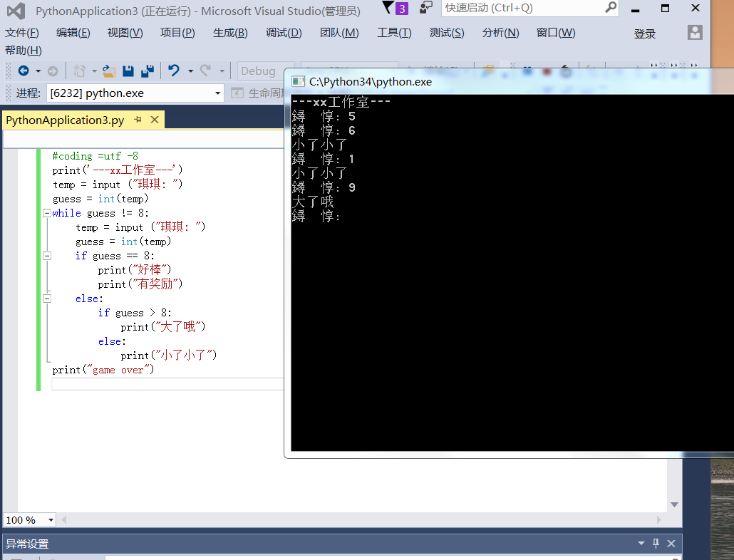Screen dimensions: 734x560
Task: Click the editor's vertical scrollbar down arrow
Action: pos(674,505)
